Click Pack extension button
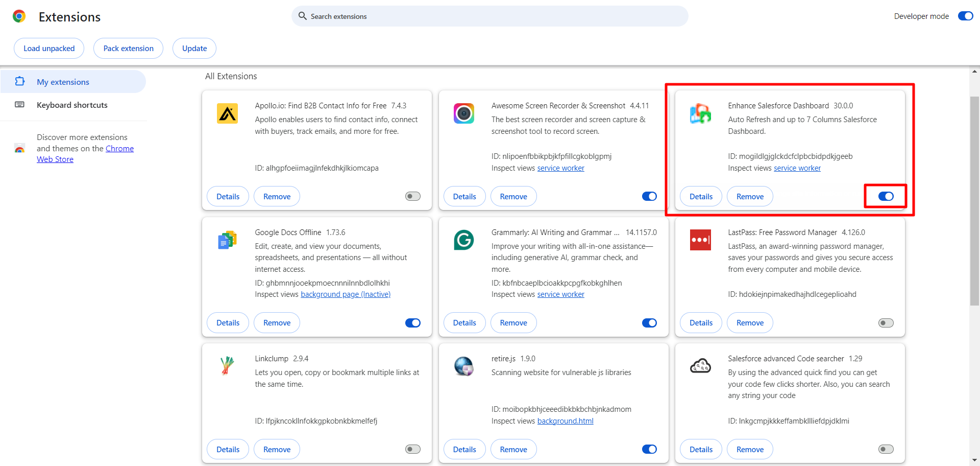The height and width of the screenshot is (466, 980). (x=128, y=48)
